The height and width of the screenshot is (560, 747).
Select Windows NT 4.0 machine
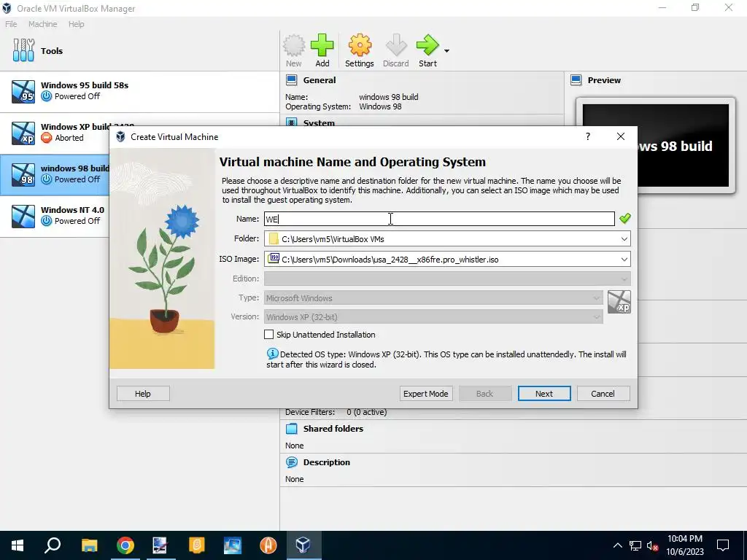click(55, 216)
